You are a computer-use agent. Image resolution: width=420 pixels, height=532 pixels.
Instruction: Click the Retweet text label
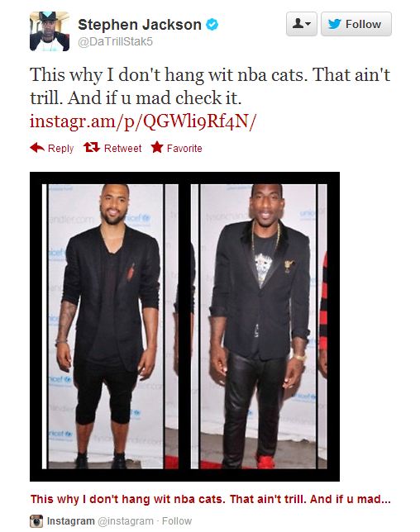(x=122, y=148)
